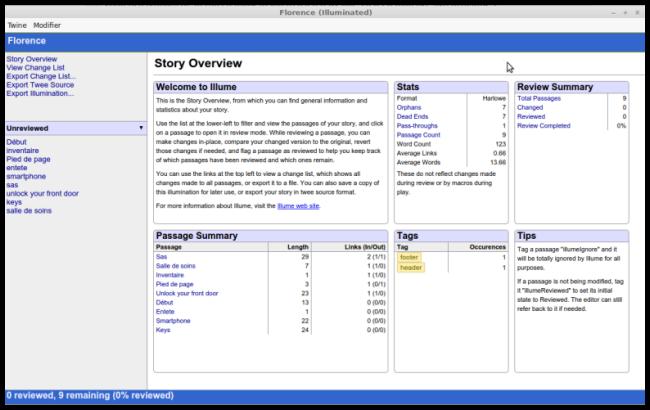Screen dimensions: 650x410
Task: Click the Pass-throughs stat link
Action: (x=417, y=126)
